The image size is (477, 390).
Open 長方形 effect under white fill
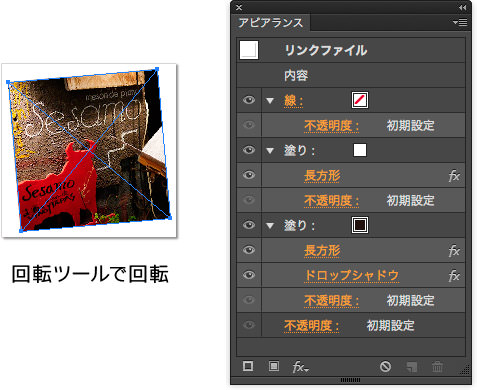[x=322, y=176]
